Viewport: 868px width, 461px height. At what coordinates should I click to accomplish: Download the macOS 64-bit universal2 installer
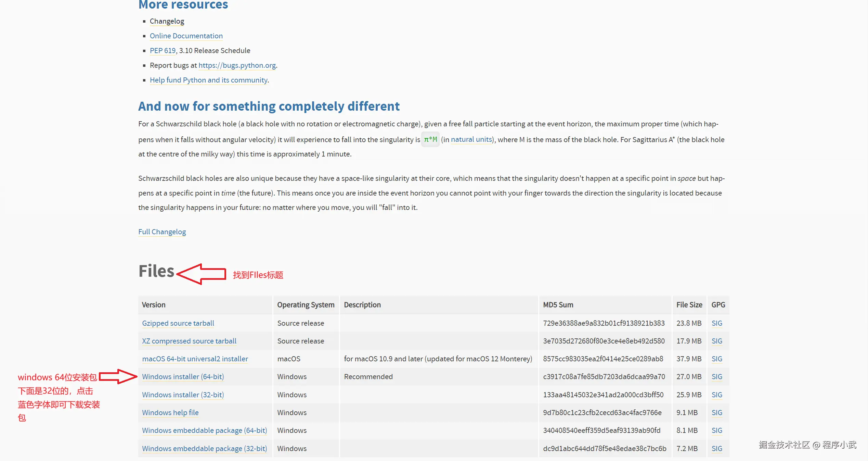(x=195, y=359)
